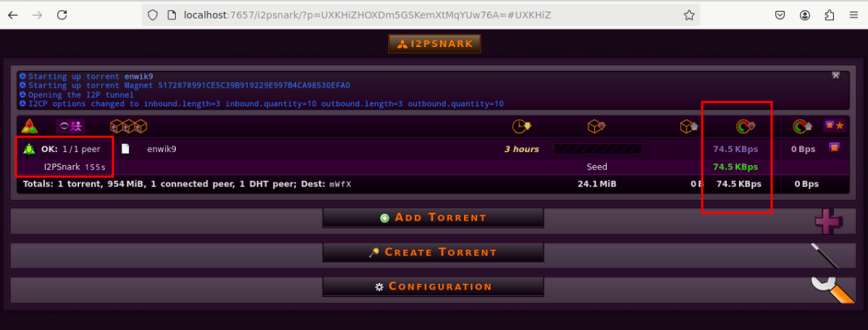The height and width of the screenshot is (330, 868).
Task: Sort by download rate header icon
Action: click(745, 126)
